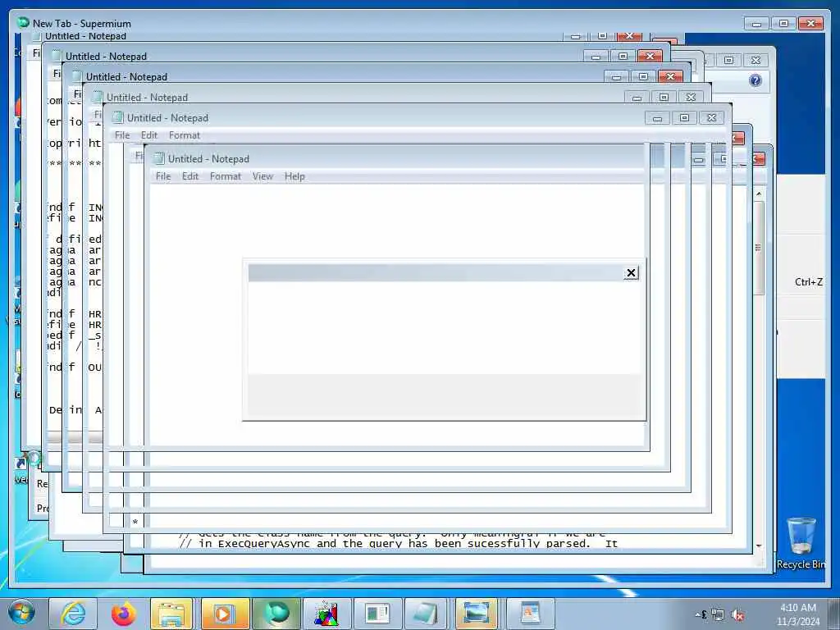The width and height of the screenshot is (840, 630).
Task: Close the Supermium New Tab window
Action: point(811,24)
